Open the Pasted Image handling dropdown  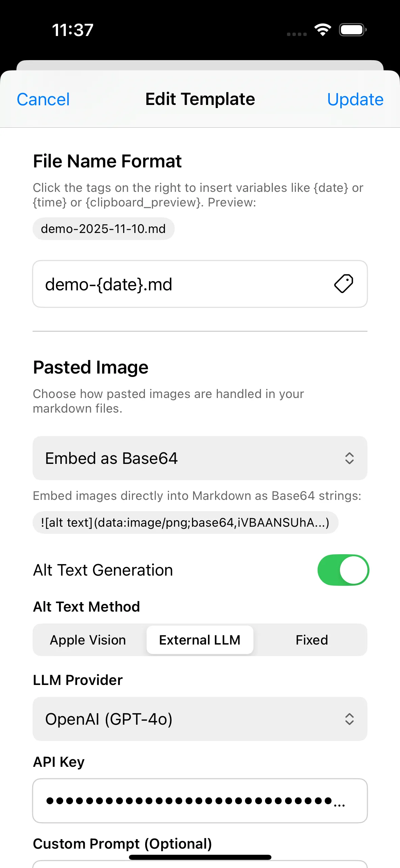[200, 458]
